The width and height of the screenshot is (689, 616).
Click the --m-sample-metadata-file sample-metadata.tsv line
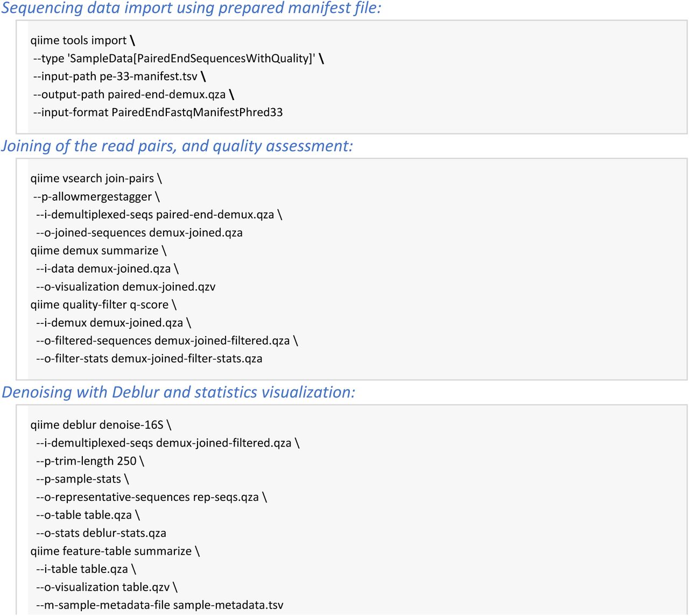(x=160, y=605)
